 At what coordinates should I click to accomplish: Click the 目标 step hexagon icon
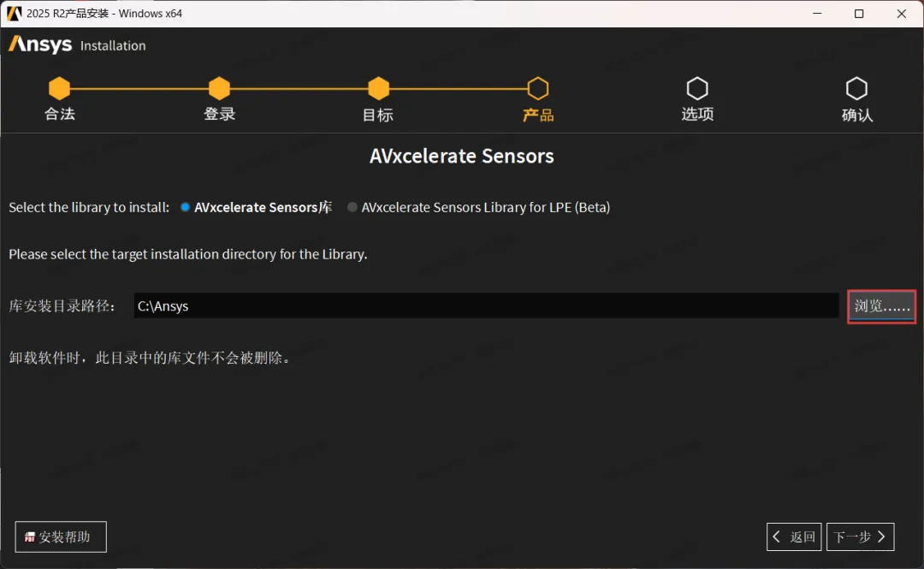tap(378, 88)
